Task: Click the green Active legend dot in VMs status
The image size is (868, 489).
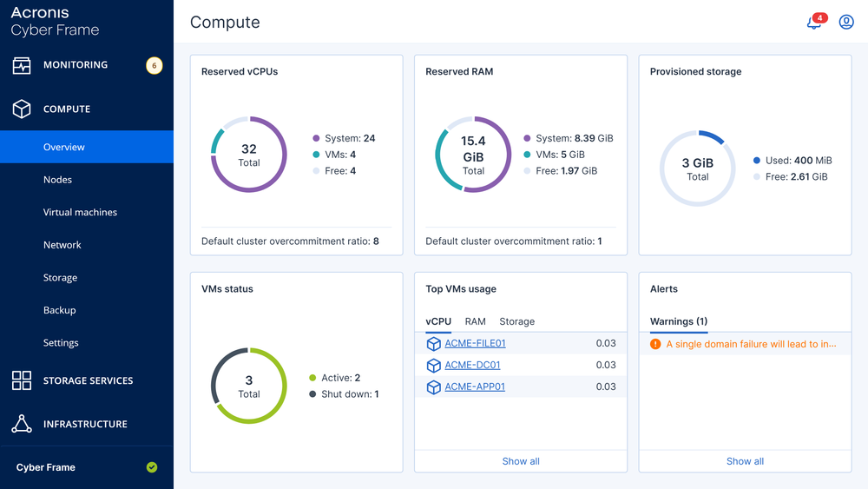Action: tap(312, 378)
